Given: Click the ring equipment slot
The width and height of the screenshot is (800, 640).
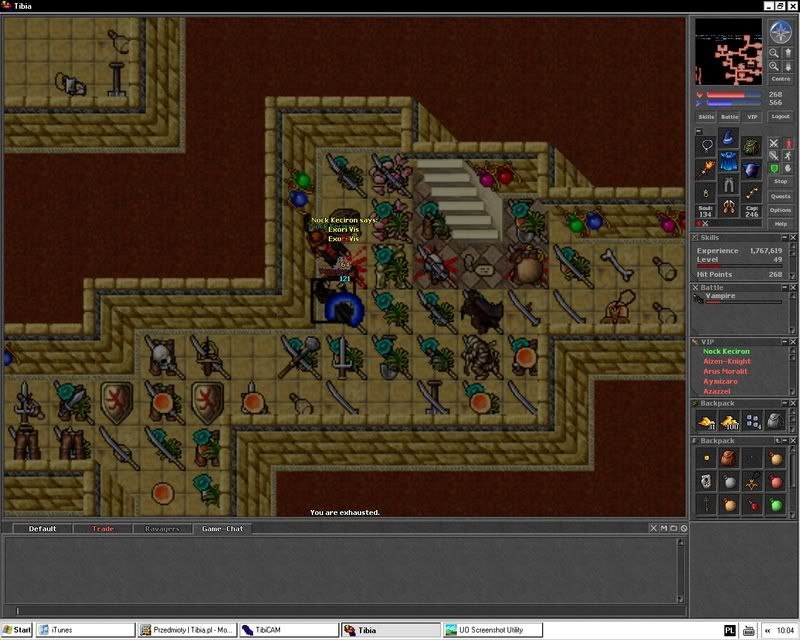Looking at the screenshot, I should [707, 193].
